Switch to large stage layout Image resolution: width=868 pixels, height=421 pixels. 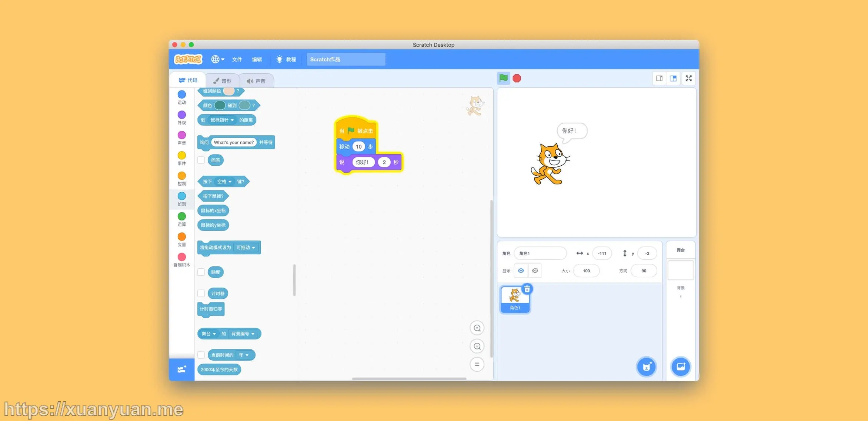[673, 78]
